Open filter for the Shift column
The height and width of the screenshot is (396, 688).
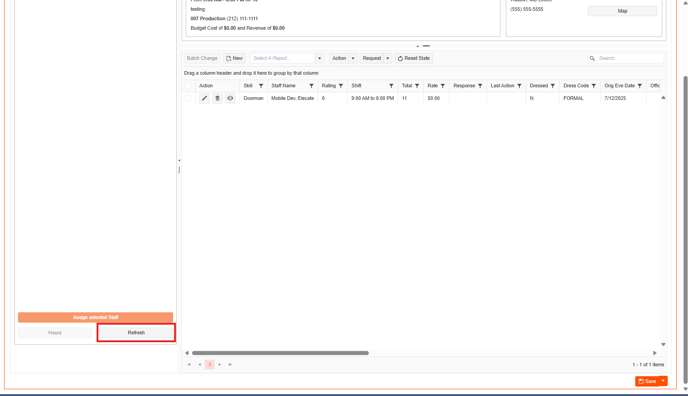(391, 86)
